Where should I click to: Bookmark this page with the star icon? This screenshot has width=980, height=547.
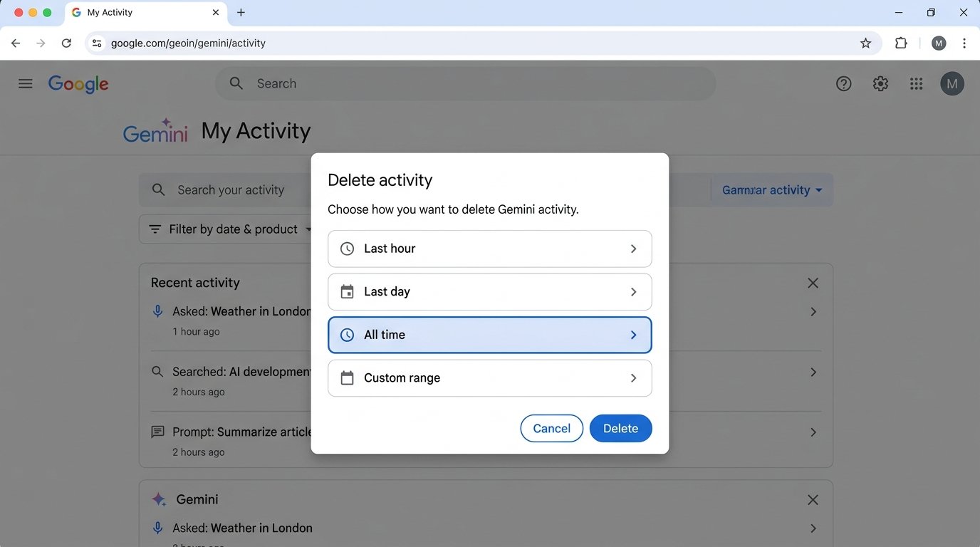pyautogui.click(x=865, y=43)
